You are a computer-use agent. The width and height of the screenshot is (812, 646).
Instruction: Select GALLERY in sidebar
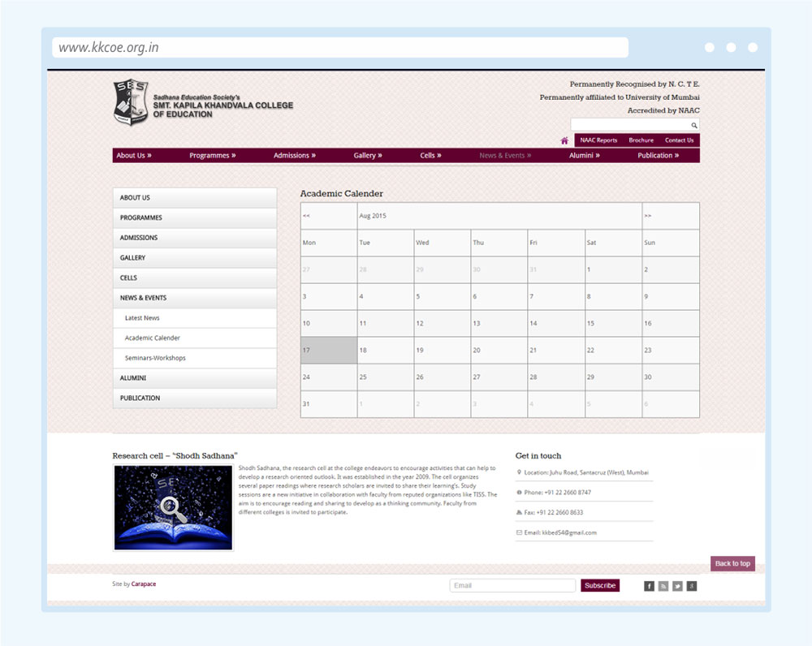coord(195,258)
